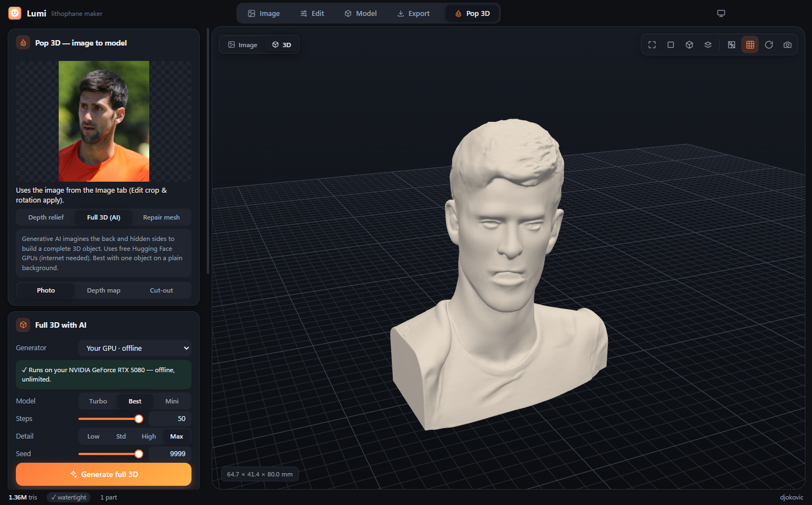The width and height of the screenshot is (812, 505).
Task: Set Detail to Low
Action: coord(94,436)
